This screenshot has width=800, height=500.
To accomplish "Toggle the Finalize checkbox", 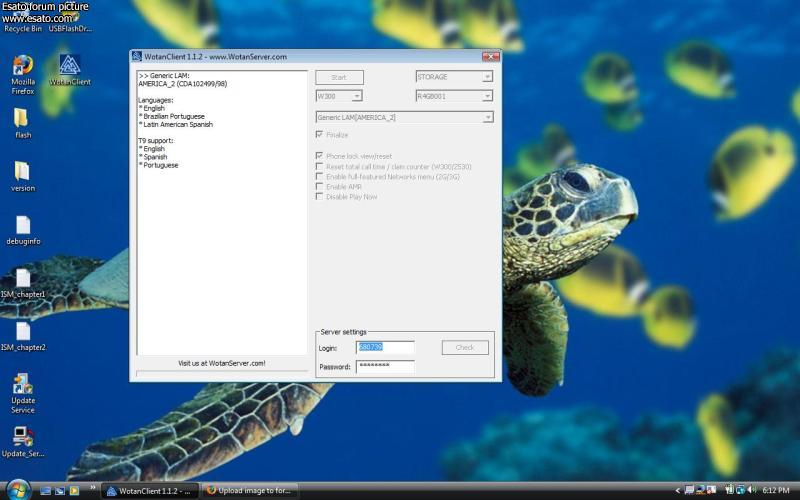I will click(x=319, y=135).
